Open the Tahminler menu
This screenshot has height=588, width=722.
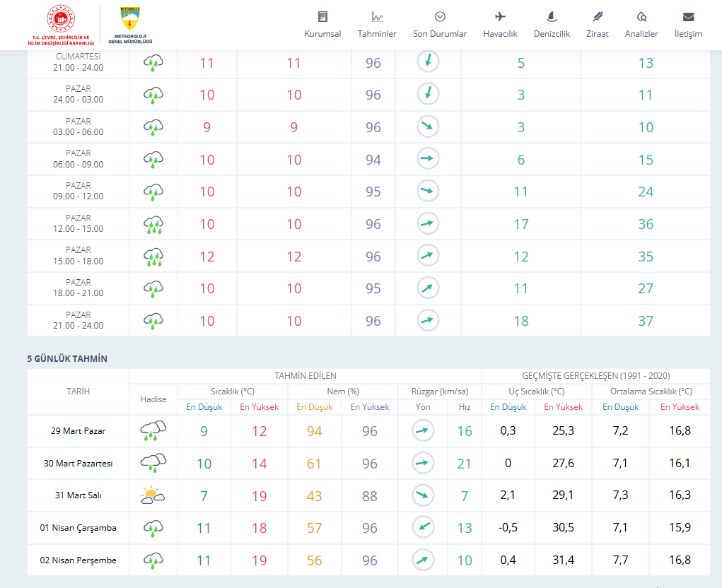(377, 33)
